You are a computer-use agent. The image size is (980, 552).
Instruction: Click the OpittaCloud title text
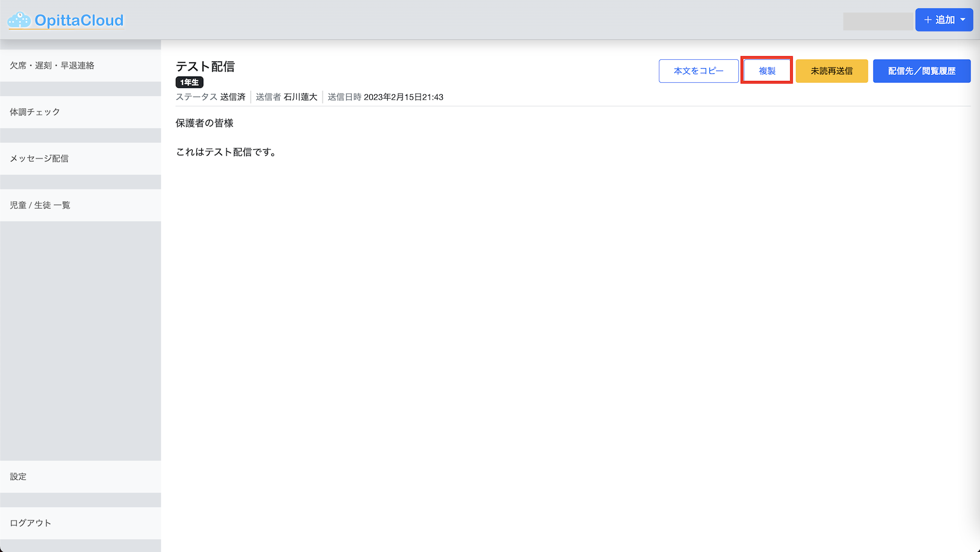[79, 21]
